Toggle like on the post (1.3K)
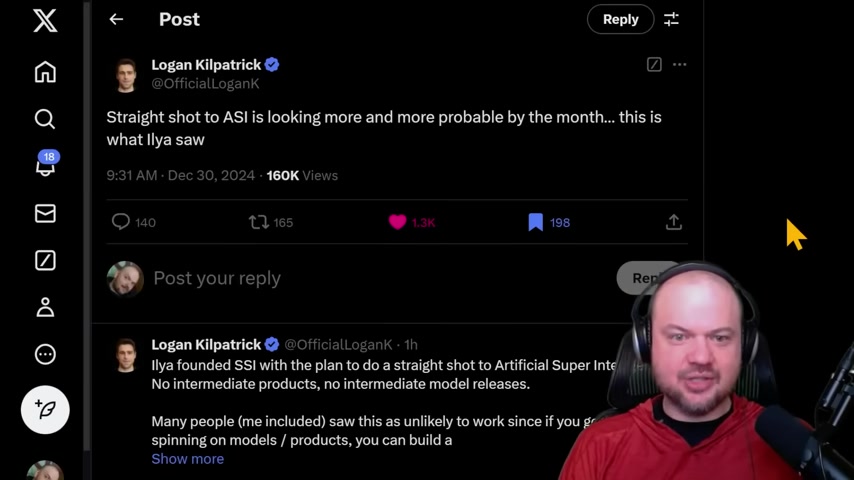The width and height of the screenshot is (854, 480). pos(412,222)
